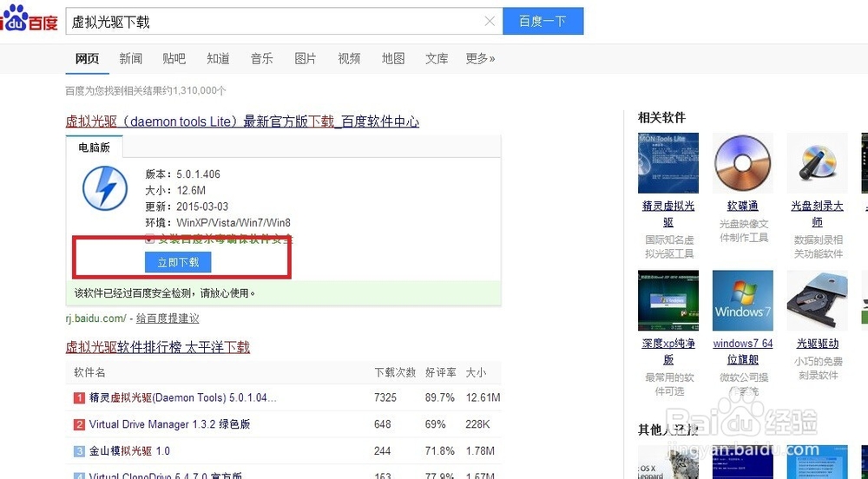Open 精灵虚拟光驱(Daemon Tools) 5.0.1.04 row link
Image resolution: width=868 pixels, height=479 pixels.
(x=182, y=397)
